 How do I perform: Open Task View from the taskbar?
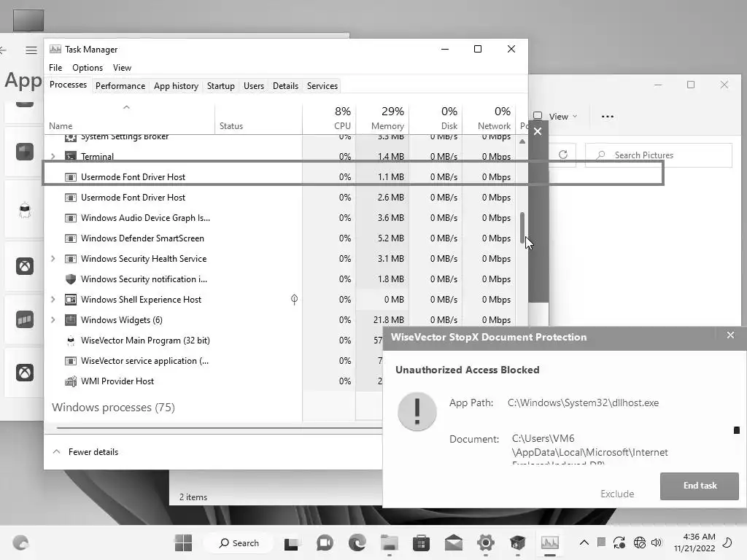(292, 542)
